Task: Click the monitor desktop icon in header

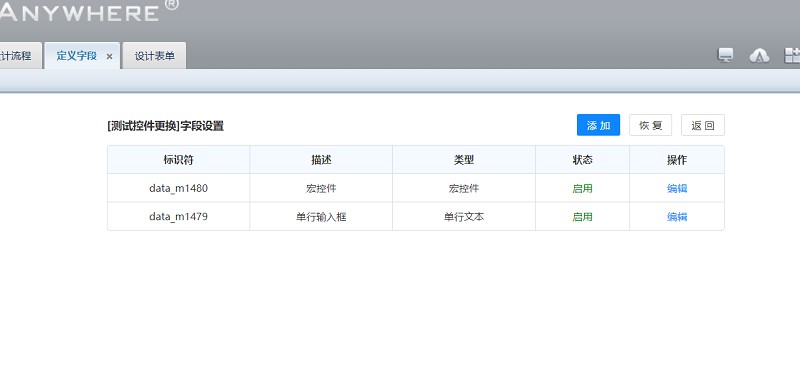Action: click(x=726, y=56)
